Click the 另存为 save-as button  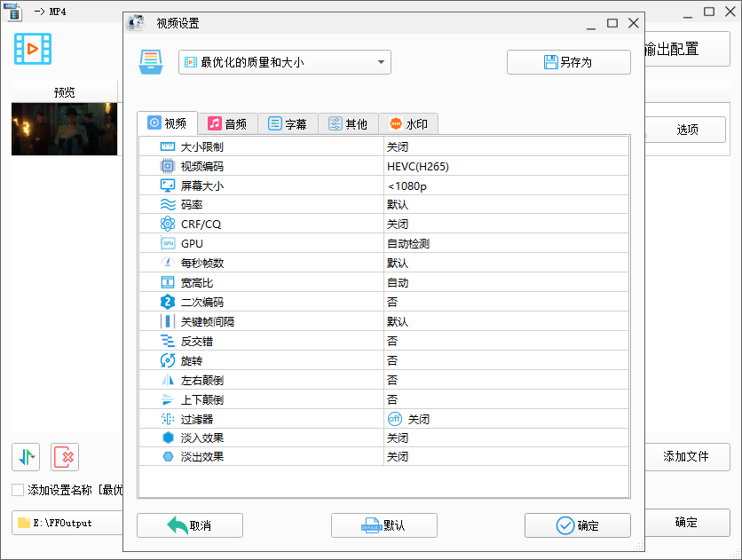(568, 62)
